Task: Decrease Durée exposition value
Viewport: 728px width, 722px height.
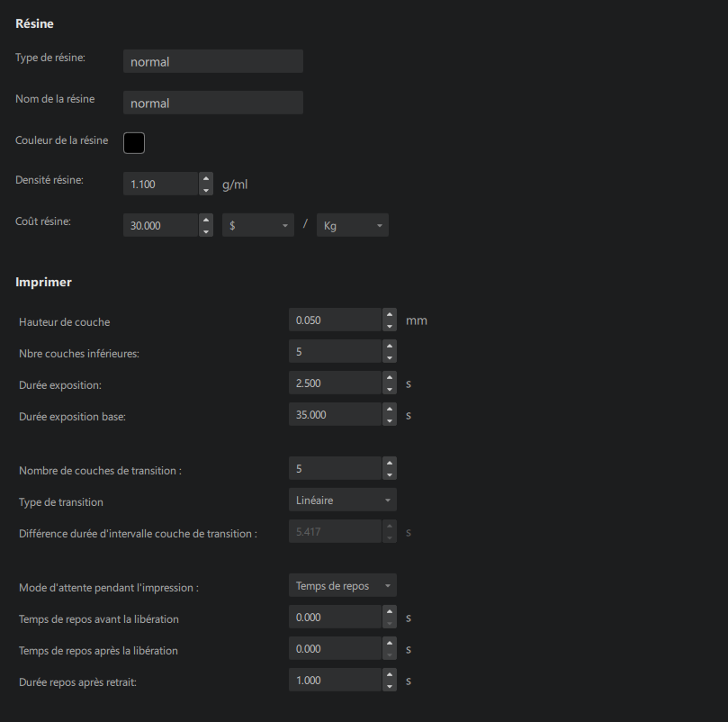Action: [x=390, y=389]
